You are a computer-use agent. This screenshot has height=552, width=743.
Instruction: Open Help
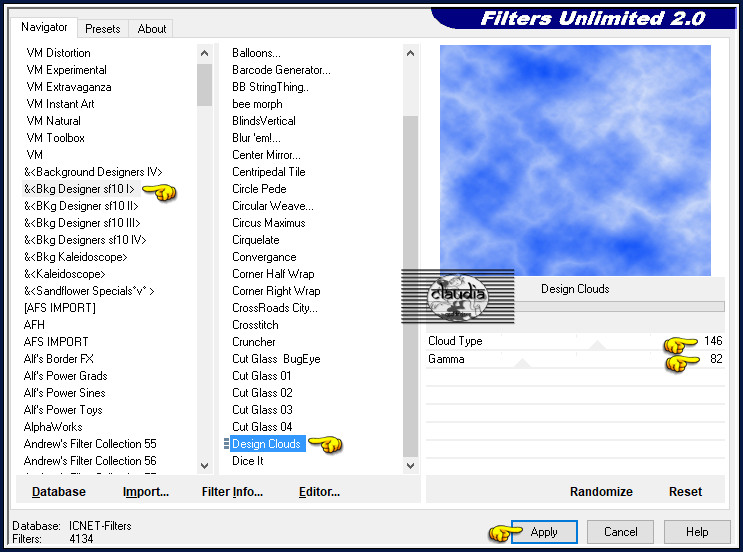point(697,532)
